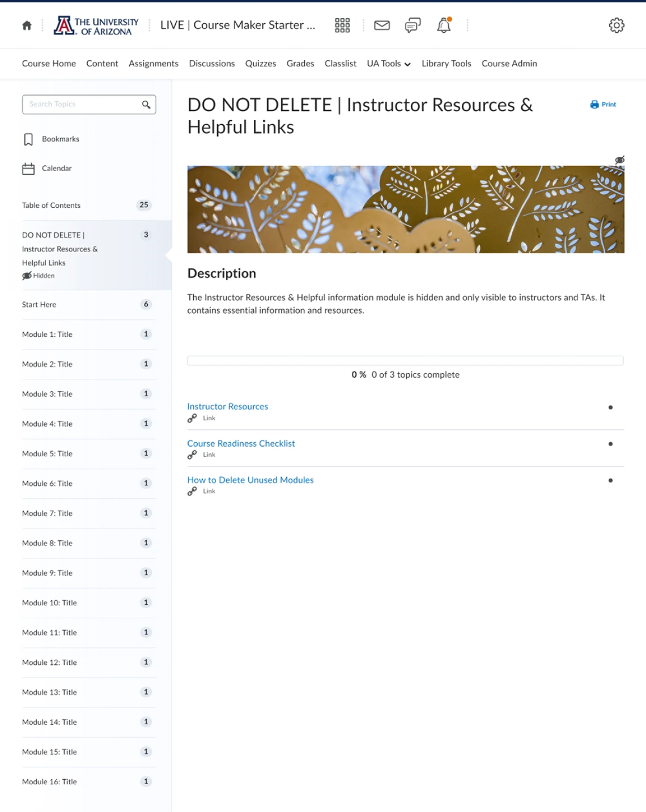Open Assignments in the navbar
The height and width of the screenshot is (812, 646).
click(154, 63)
